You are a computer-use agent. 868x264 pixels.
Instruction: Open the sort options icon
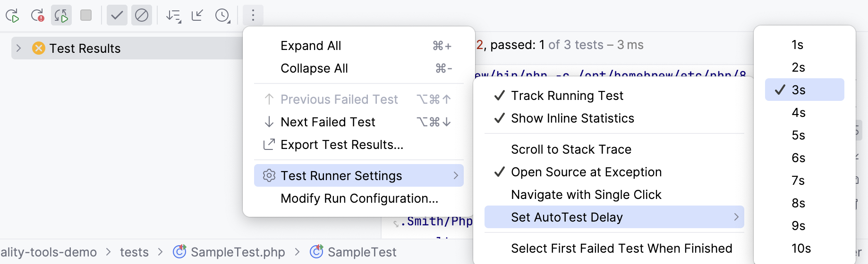point(173,16)
